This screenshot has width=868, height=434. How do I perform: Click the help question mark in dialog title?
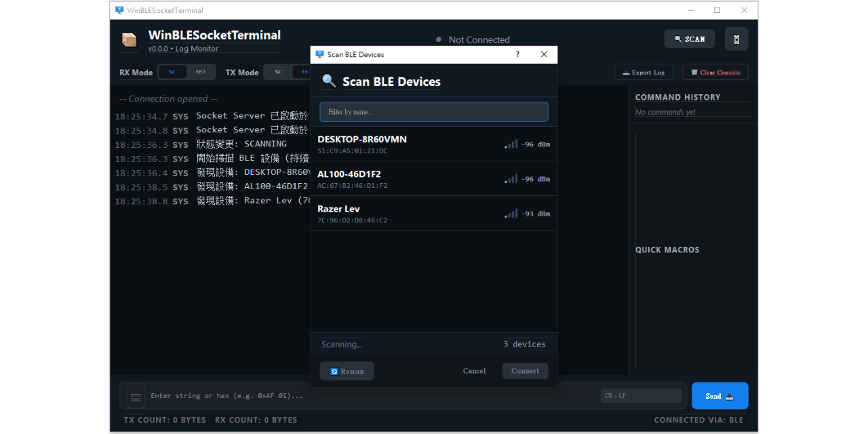(x=517, y=54)
